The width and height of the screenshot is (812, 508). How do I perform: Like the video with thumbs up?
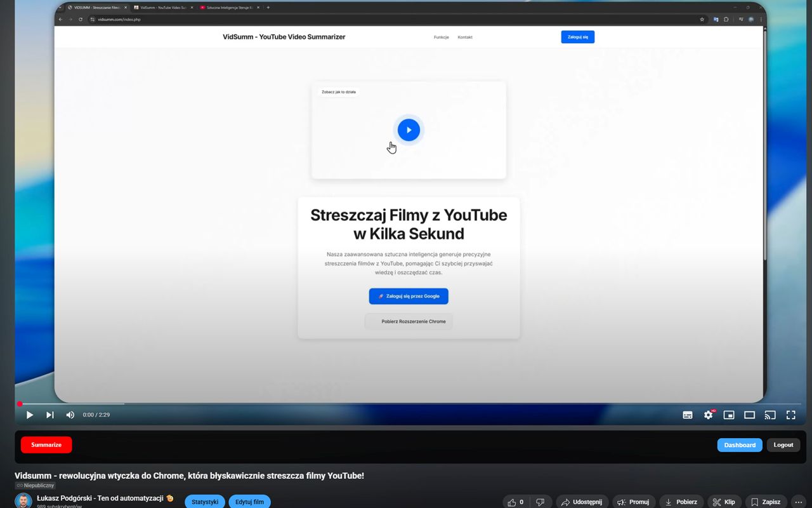click(x=515, y=502)
